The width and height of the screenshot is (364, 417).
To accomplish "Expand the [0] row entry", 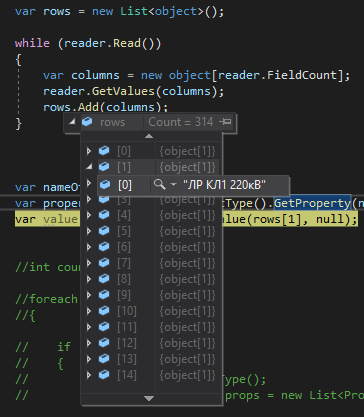I will click(89, 151).
